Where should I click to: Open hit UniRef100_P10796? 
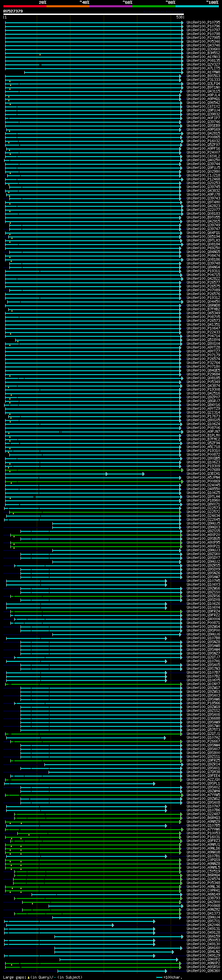point(203,26)
